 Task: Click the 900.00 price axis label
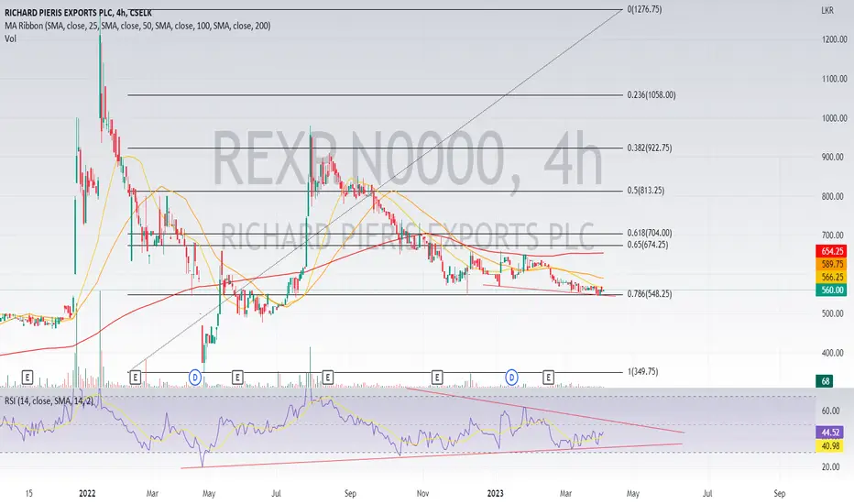click(832, 157)
